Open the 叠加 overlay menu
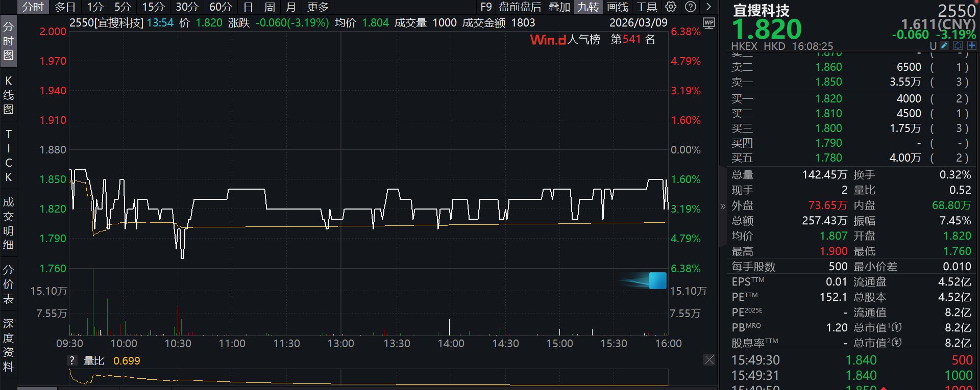 559,7
